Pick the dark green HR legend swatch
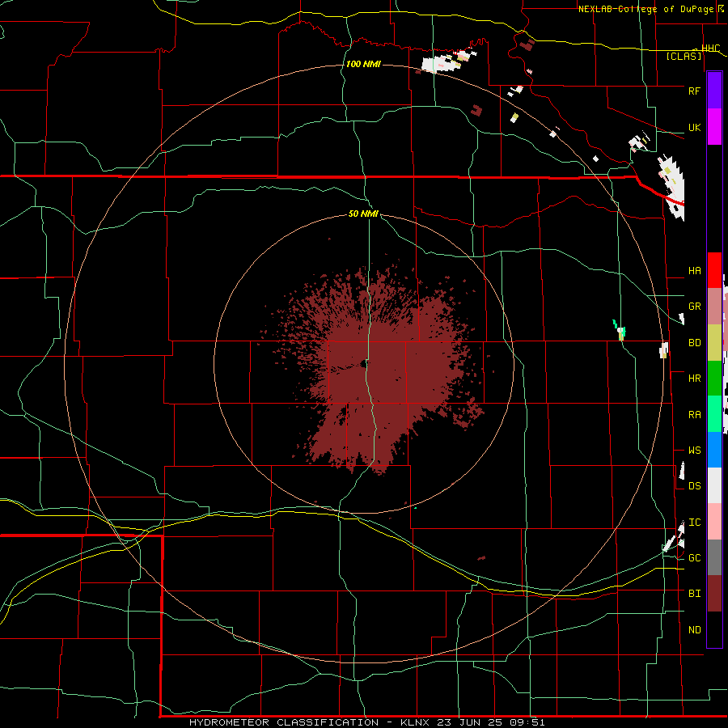The width and height of the screenshot is (728, 728). click(x=714, y=379)
